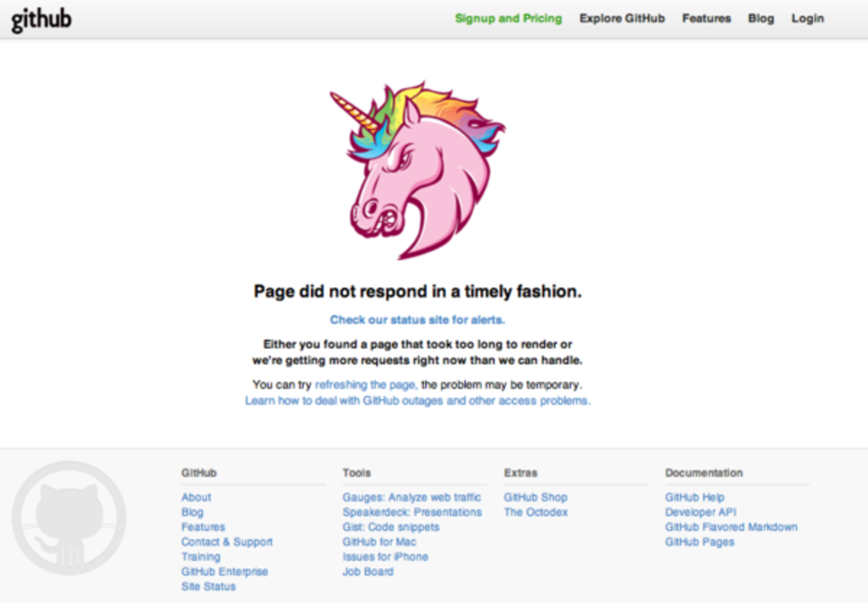This screenshot has width=868, height=603.
Task: Open GitHub for Mac link
Action: point(379,542)
